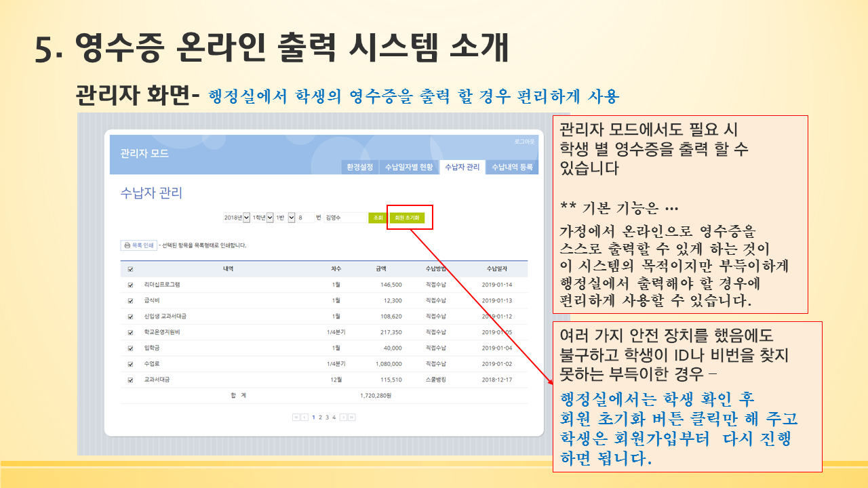This screenshot has width=868, height=488.
Task: Uncheck the 교과서대금 12월 row checkbox
Action: (x=130, y=380)
